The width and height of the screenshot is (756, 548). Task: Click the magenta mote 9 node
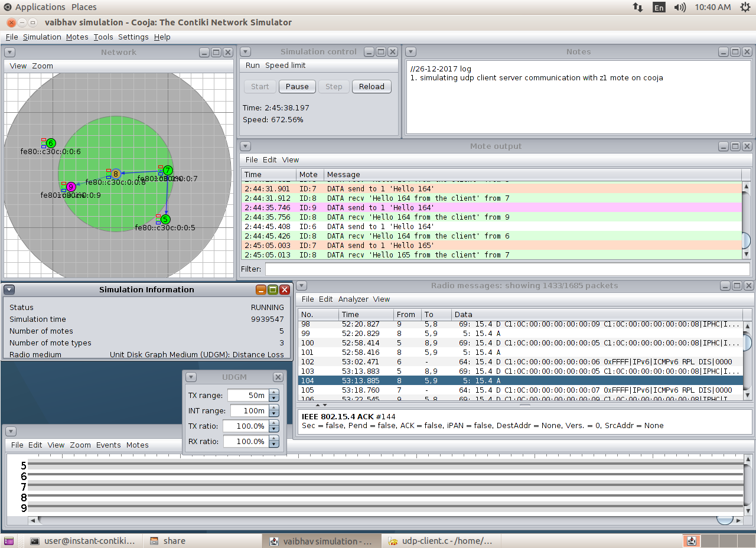click(71, 187)
